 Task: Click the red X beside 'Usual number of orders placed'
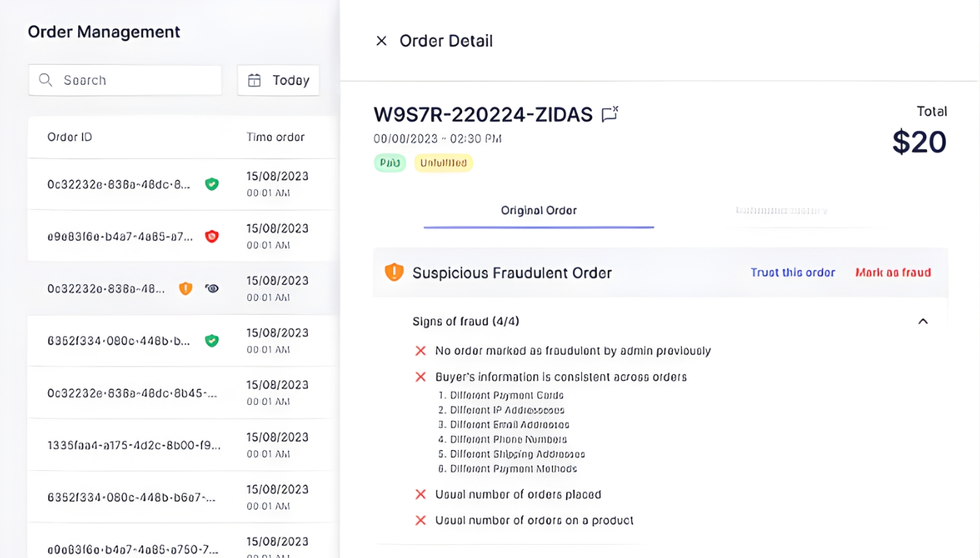(x=420, y=494)
